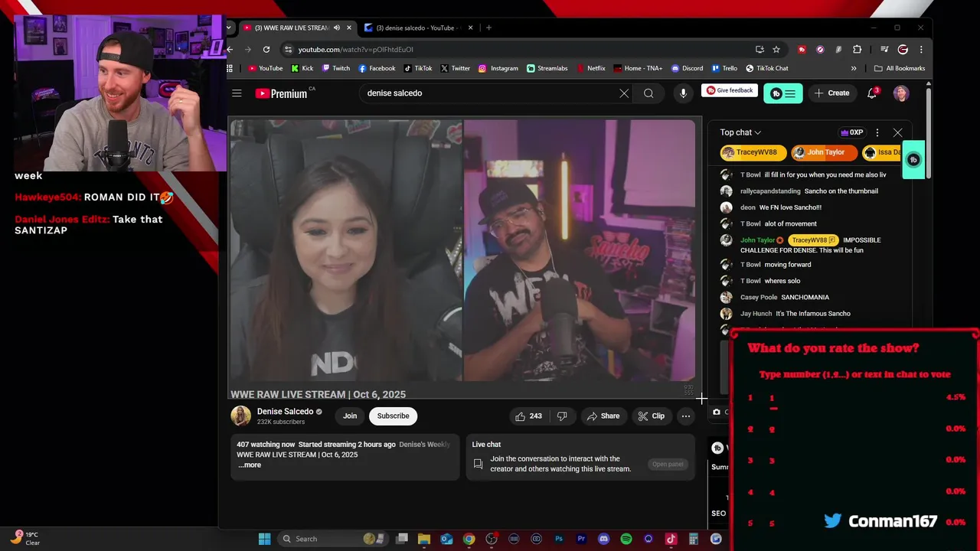Select TraceyWV88 super chat chip
Screen dimensions: 980x551
coord(753,152)
